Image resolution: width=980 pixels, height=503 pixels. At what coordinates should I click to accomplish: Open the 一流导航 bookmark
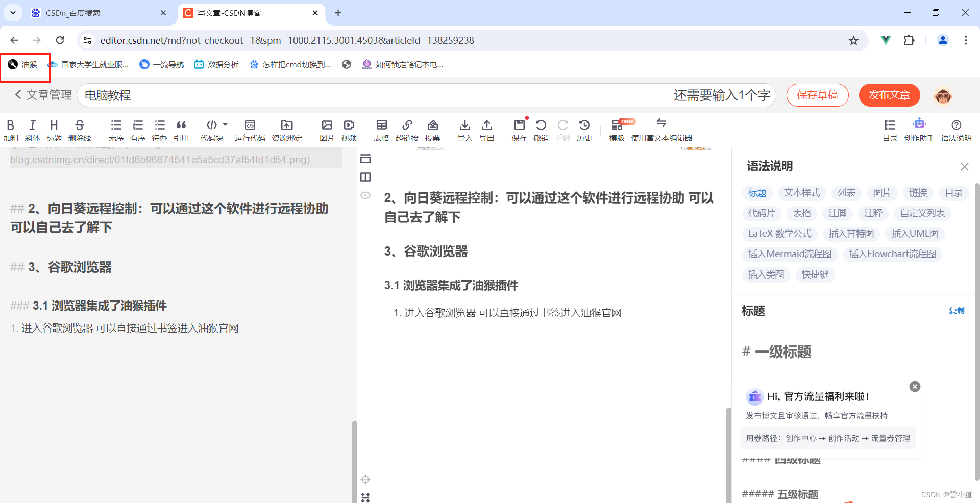[162, 65]
